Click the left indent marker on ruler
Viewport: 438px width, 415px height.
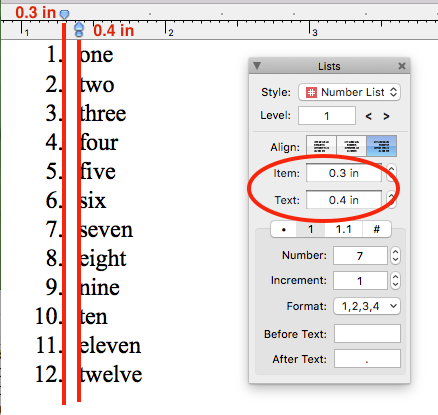pos(79,30)
